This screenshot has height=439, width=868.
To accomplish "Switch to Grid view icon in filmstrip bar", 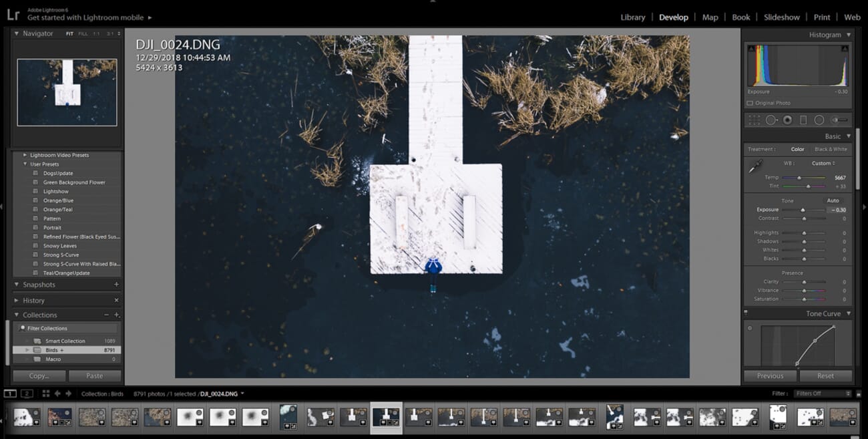I will 46,394.
